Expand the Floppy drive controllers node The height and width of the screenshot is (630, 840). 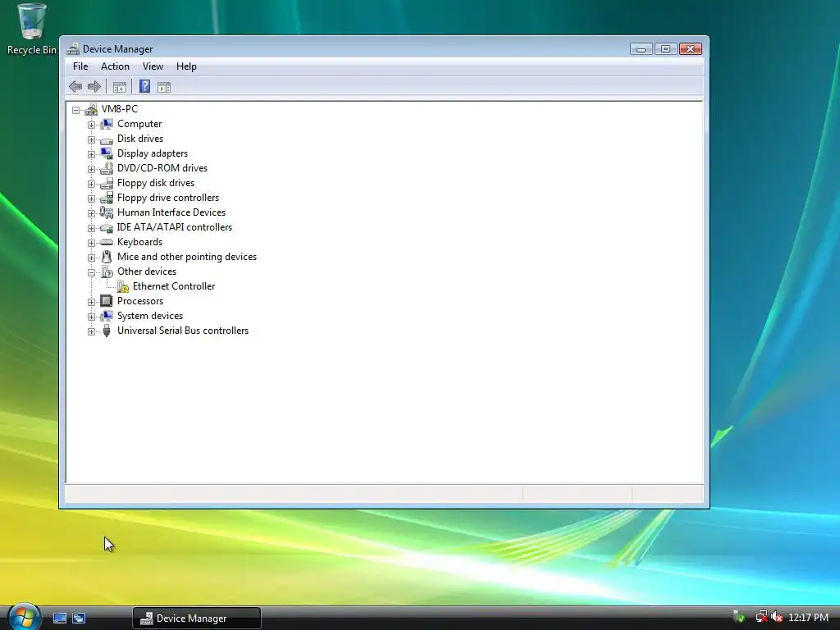[91, 199]
